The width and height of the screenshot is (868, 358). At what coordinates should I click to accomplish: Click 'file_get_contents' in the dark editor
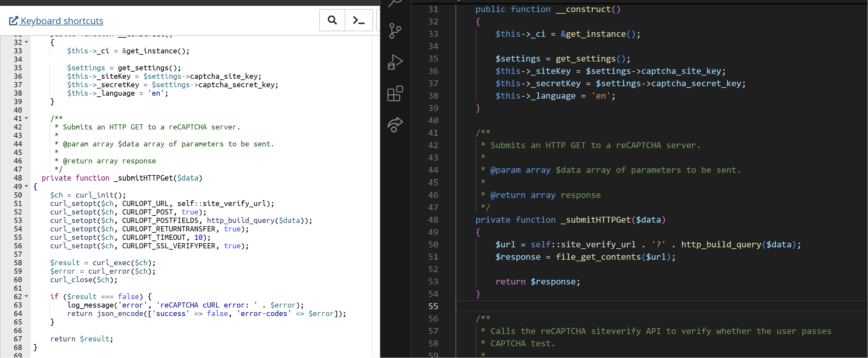(x=599, y=257)
